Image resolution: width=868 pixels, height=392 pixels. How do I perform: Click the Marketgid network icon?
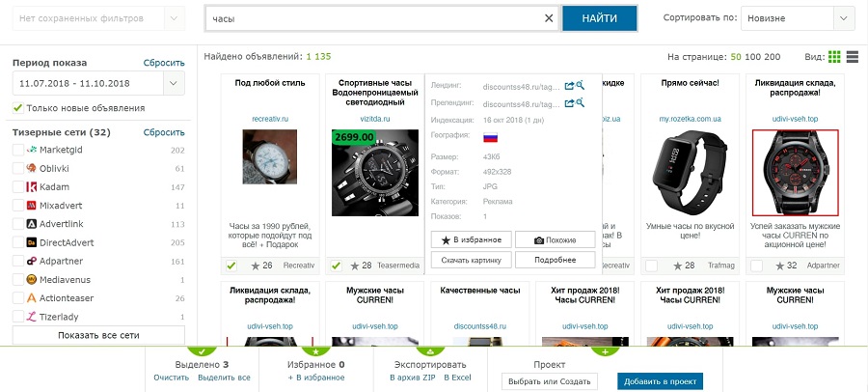coord(32,150)
